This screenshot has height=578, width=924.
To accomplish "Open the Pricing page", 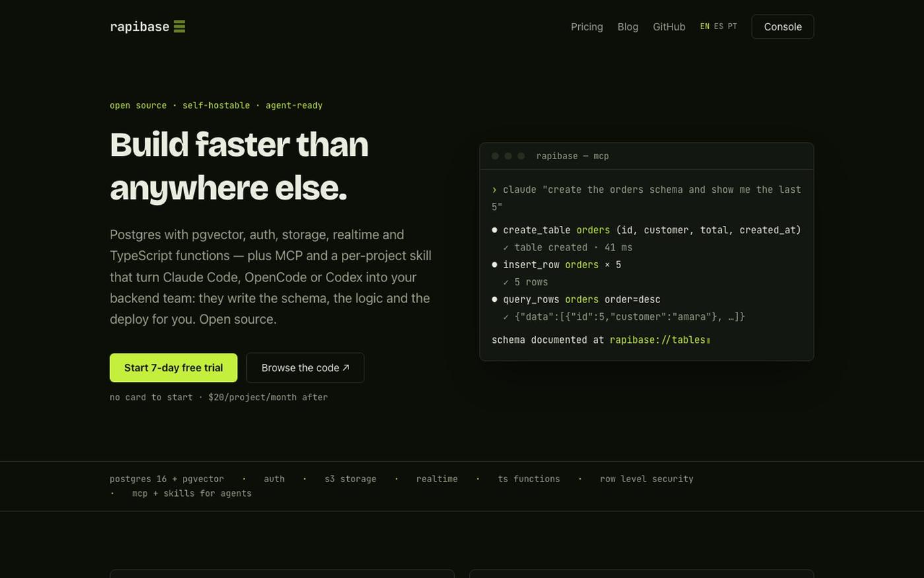I will (x=587, y=26).
